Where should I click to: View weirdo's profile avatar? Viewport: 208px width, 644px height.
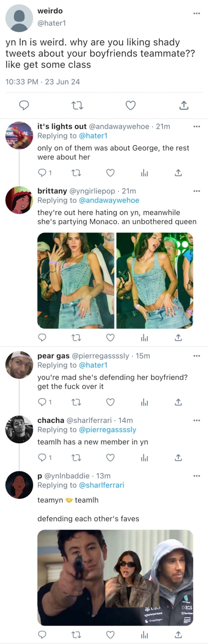tap(19, 18)
